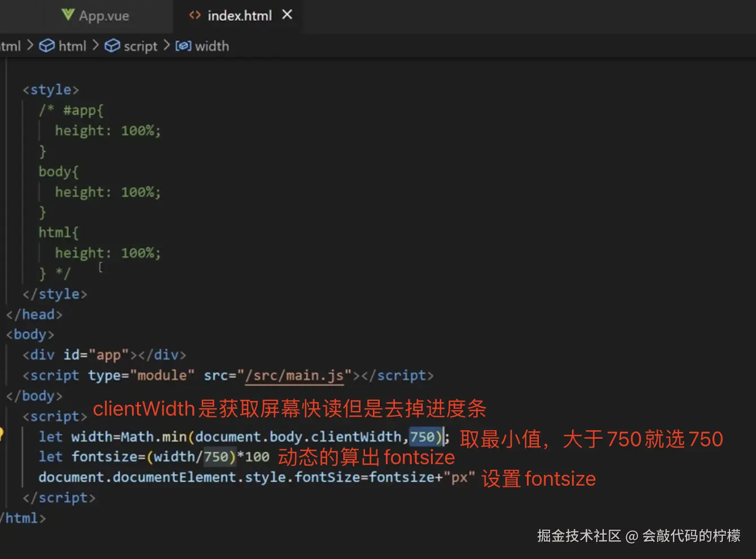Select the index.html tab
The width and height of the screenshot is (756, 559).
point(240,16)
